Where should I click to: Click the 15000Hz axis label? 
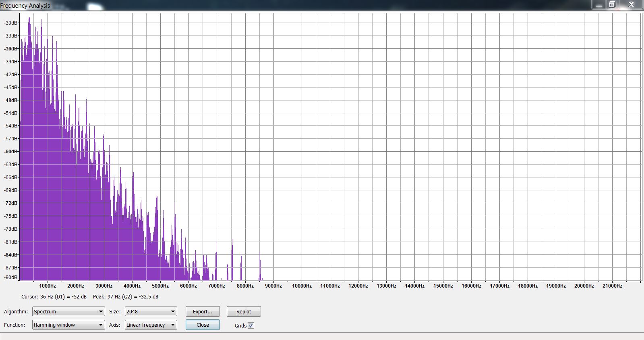point(443,286)
